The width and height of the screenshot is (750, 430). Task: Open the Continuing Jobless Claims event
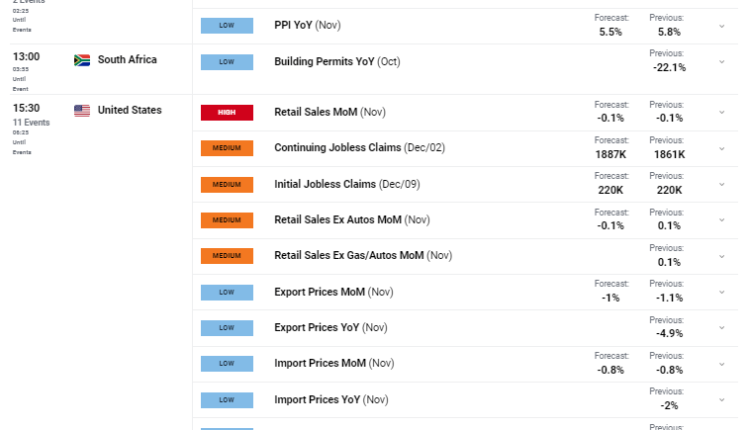pyautogui.click(x=338, y=148)
